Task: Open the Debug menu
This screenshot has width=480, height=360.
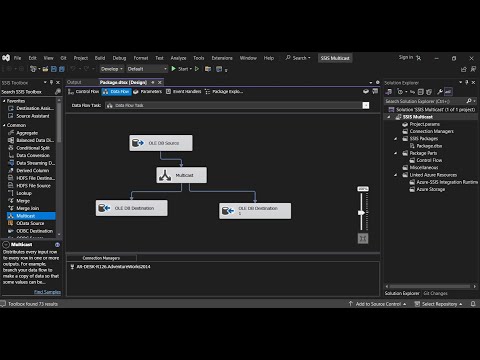Action: click(119, 58)
